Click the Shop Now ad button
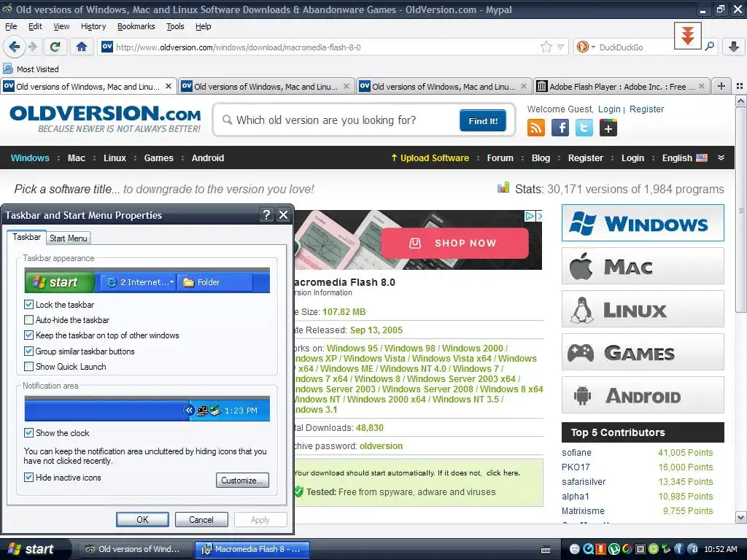Image resolution: width=747 pixels, height=560 pixels. [454, 243]
